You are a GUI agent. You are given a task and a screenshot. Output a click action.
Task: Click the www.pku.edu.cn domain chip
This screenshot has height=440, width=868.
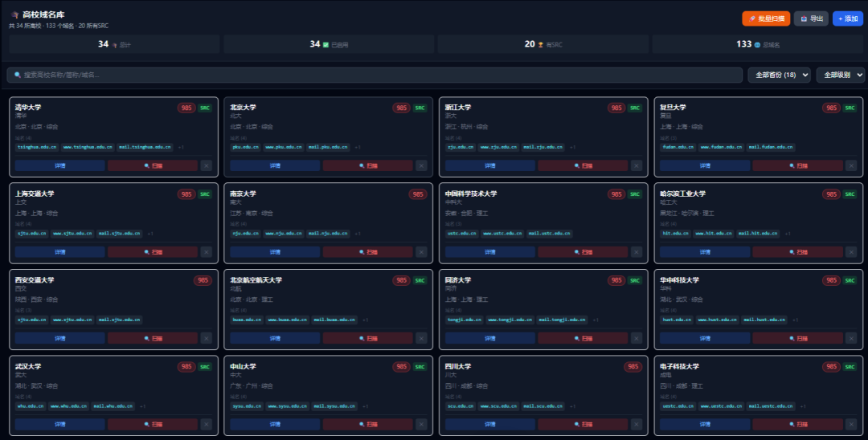pyautogui.click(x=284, y=147)
